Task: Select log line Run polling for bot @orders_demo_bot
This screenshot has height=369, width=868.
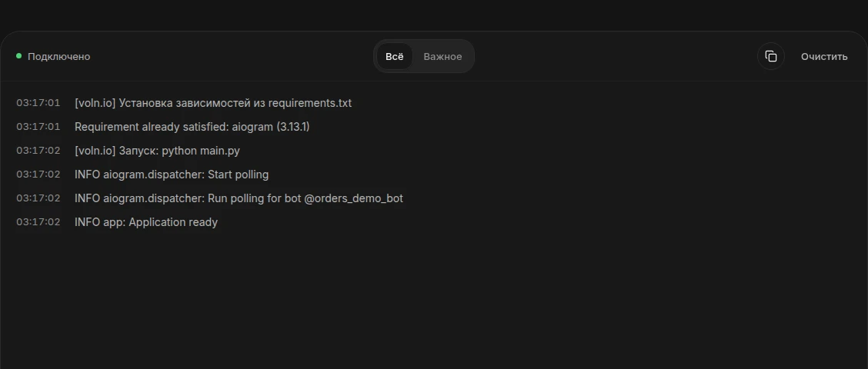Action: (x=239, y=198)
